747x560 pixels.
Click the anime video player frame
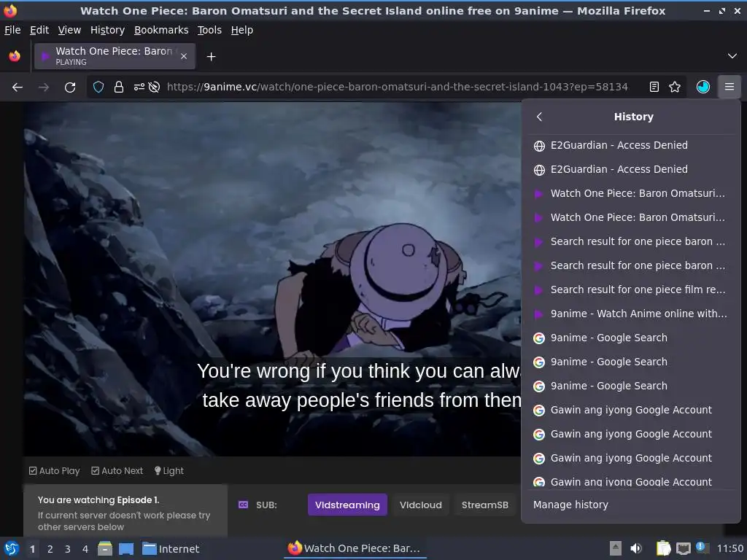pos(273,279)
